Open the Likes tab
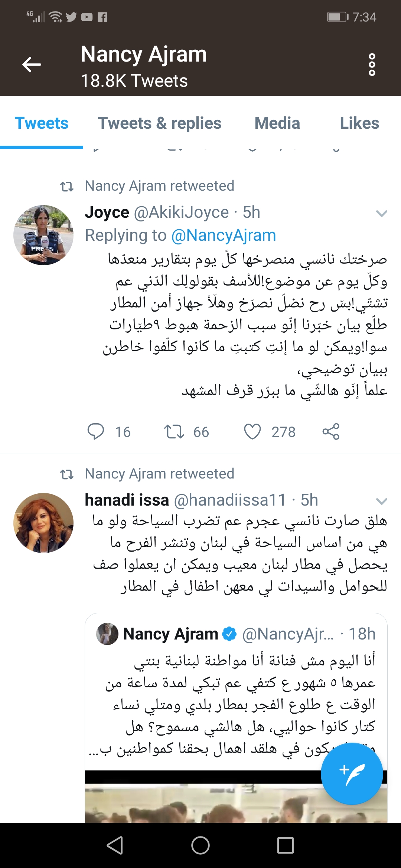Image resolution: width=401 pixels, height=868 pixels. pyautogui.click(x=359, y=123)
